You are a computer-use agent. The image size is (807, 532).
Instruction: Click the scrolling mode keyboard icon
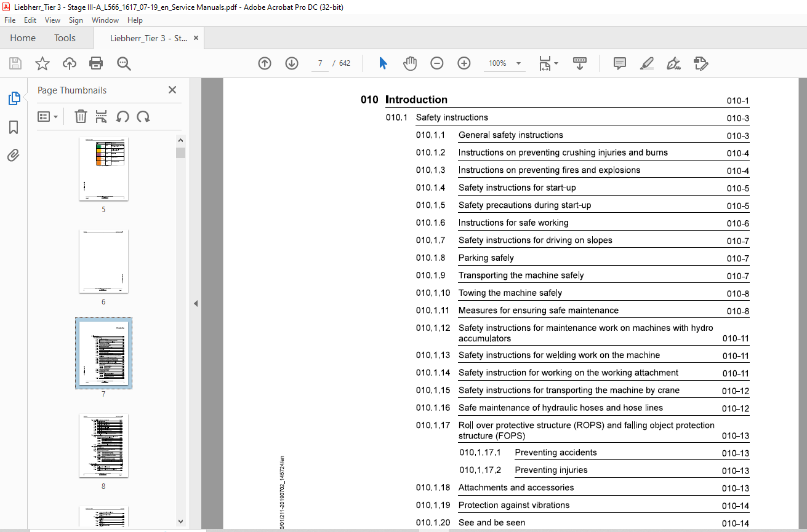(580, 63)
